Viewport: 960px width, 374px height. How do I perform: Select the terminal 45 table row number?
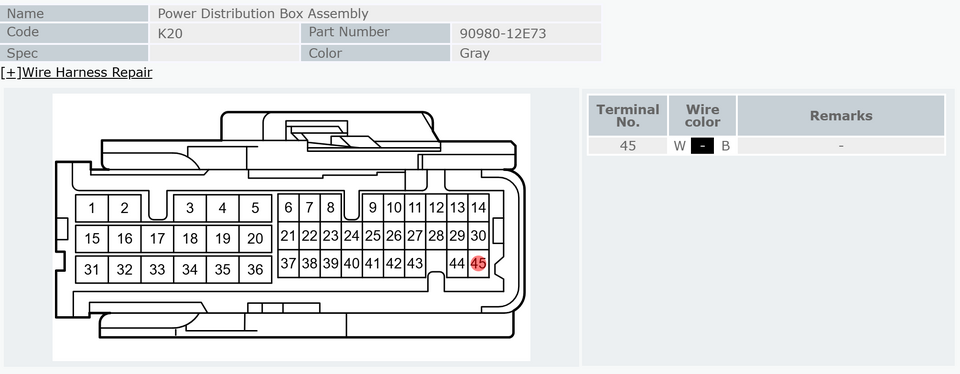[628, 146]
